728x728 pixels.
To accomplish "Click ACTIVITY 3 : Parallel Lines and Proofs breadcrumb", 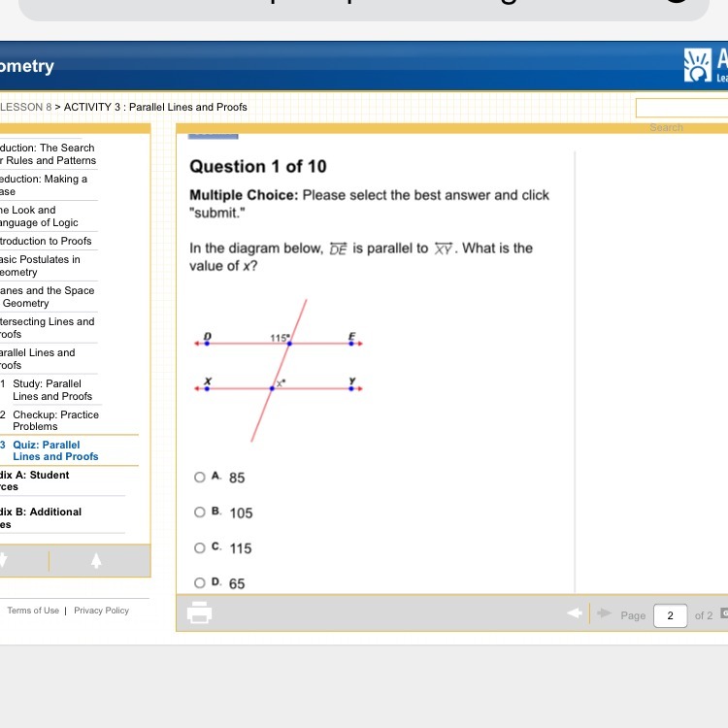I will (x=155, y=107).
